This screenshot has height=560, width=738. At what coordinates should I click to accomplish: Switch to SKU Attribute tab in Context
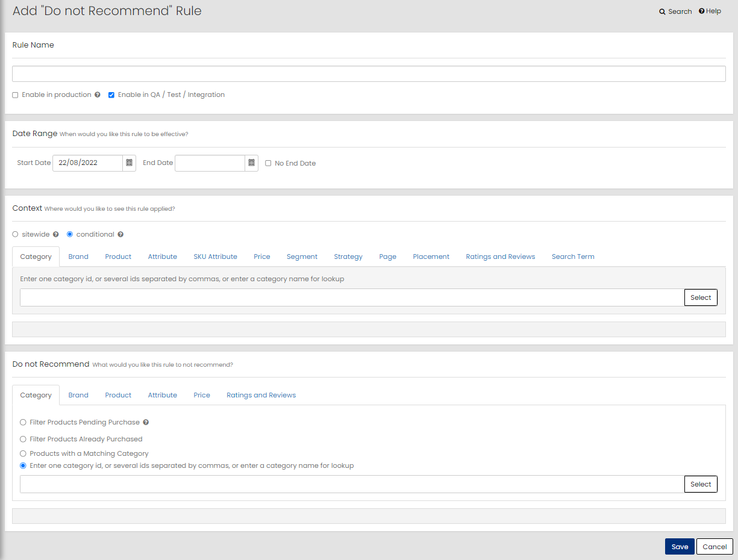[215, 257]
